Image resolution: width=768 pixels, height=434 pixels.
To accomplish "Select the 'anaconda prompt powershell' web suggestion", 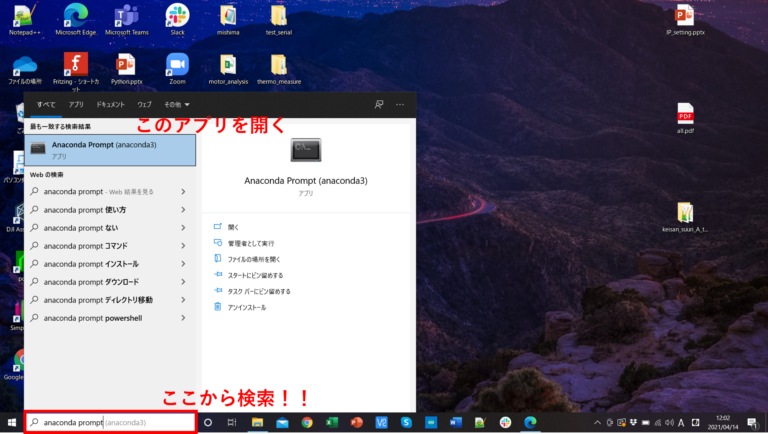I will tap(93, 318).
